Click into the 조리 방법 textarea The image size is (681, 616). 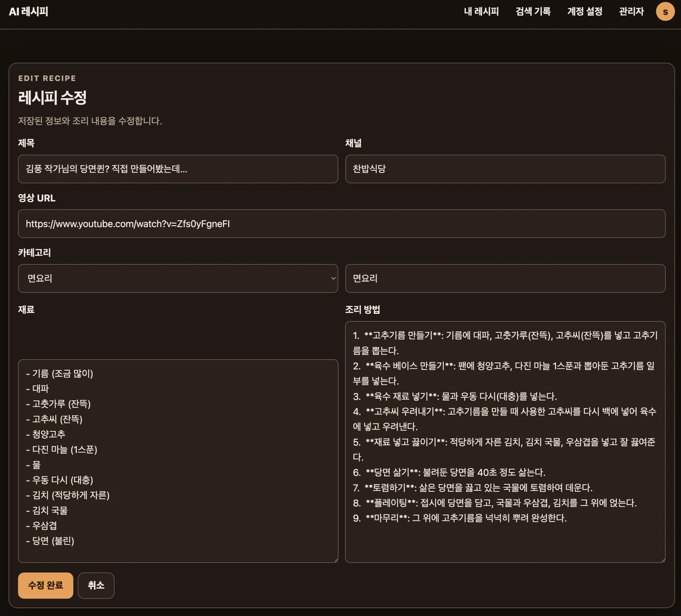point(505,442)
